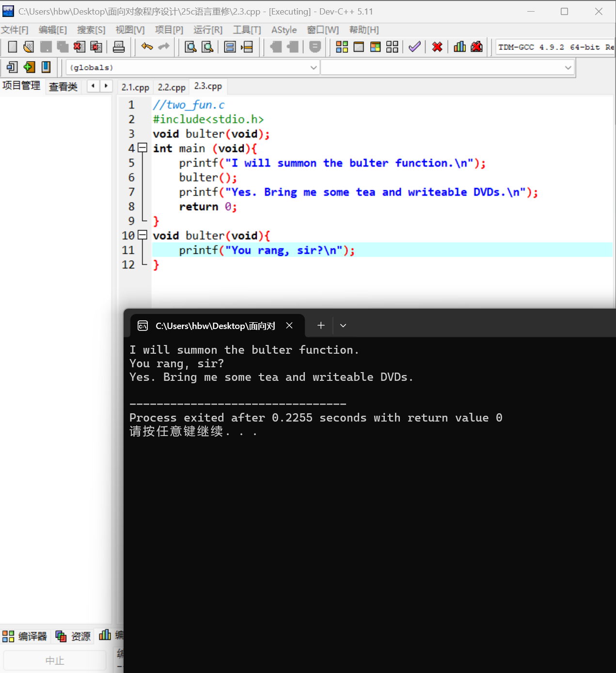The height and width of the screenshot is (673, 616).
Task: Click the Save file icon
Action: [x=46, y=47]
